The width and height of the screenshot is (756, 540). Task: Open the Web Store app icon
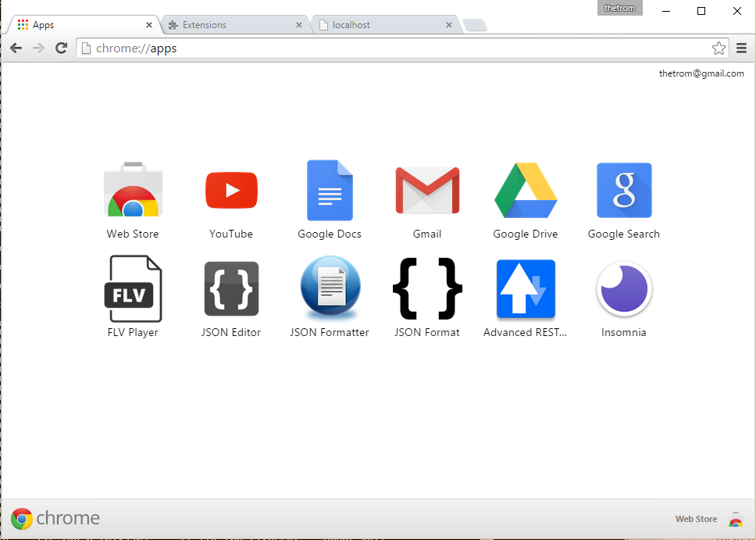(x=133, y=190)
